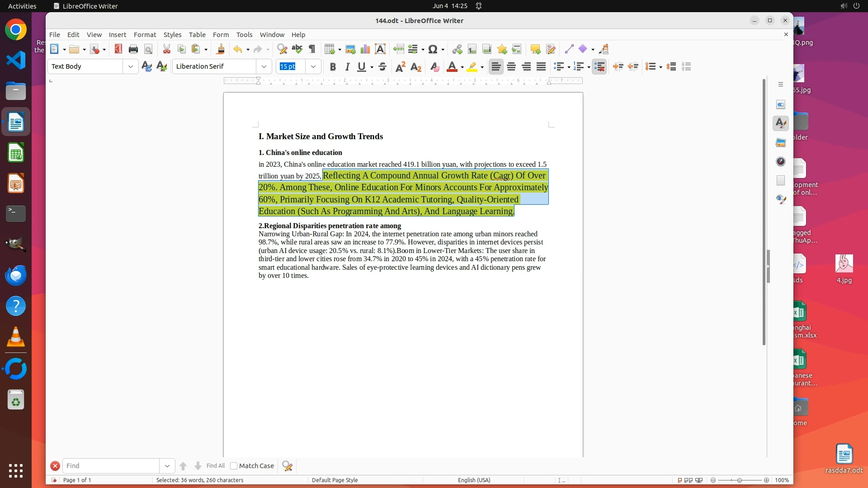Expand the Liberation Serif font name dropdown

coord(264,66)
